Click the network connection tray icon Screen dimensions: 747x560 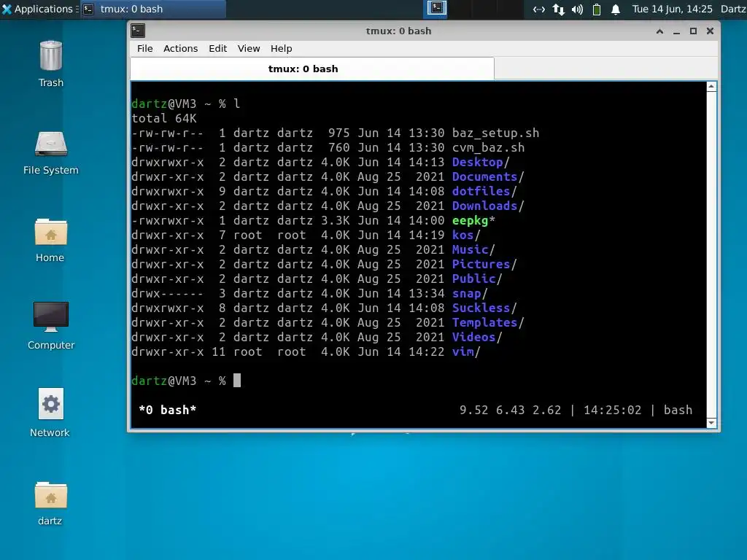click(539, 9)
